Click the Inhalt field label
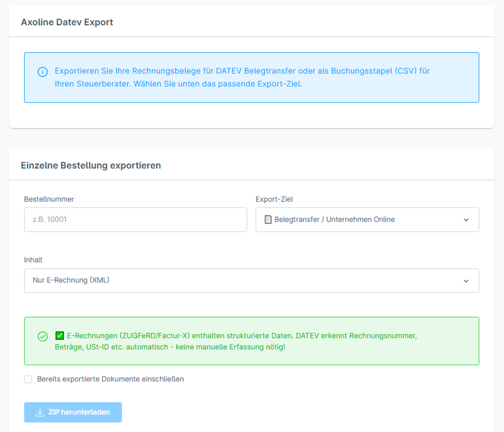This screenshot has width=504, height=432. (33, 260)
